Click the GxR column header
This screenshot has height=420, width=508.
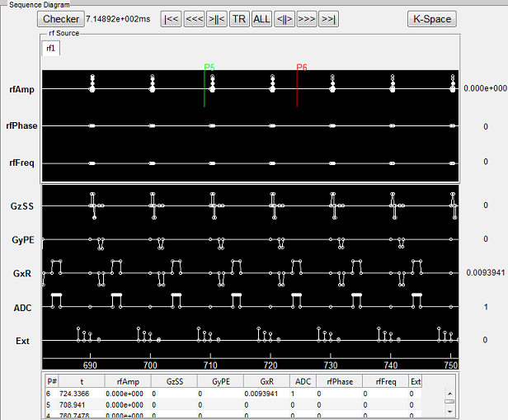pos(266,381)
